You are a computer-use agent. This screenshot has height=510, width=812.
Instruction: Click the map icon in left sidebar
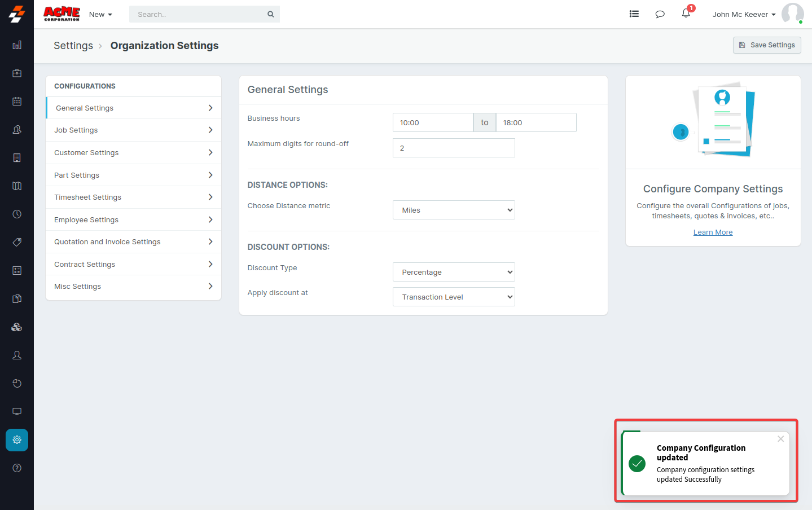pyautogui.click(x=17, y=186)
